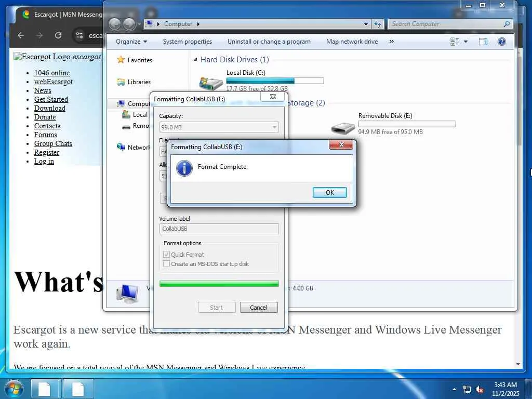
Task: Click the disabled Start button in the format window
Action: tap(217, 308)
